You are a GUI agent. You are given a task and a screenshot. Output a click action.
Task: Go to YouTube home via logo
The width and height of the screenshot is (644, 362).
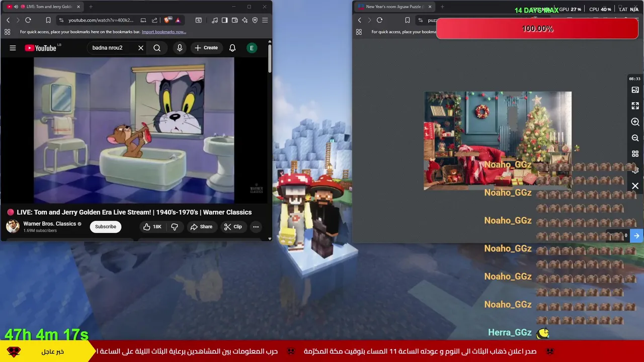pyautogui.click(x=41, y=48)
